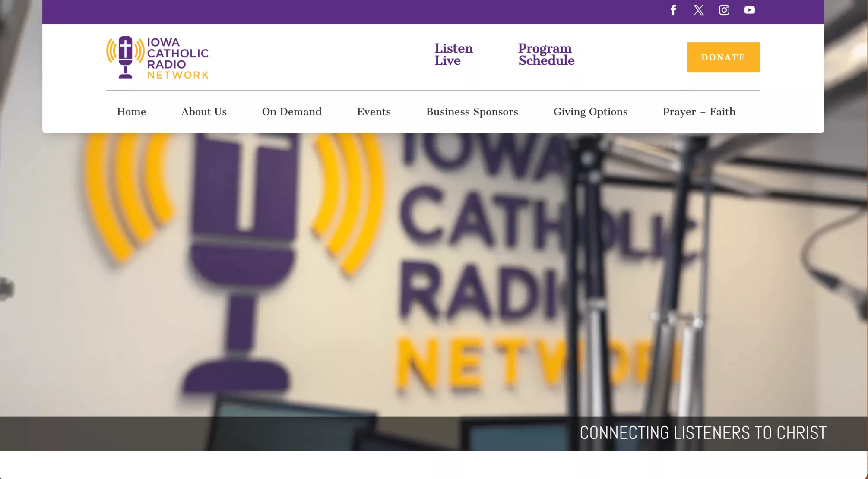This screenshot has width=868, height=479.
Task: Click the yellow DONATE button
Action: 723,57
